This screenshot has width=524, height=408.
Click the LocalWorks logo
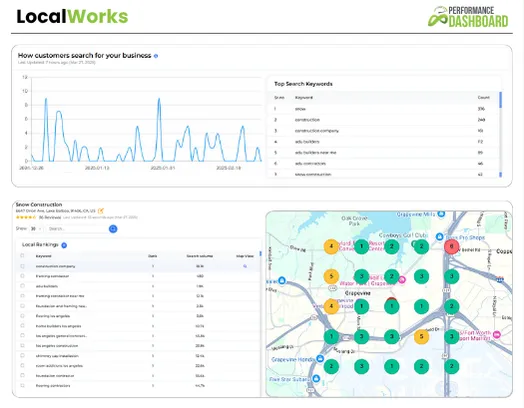point(72,16)
